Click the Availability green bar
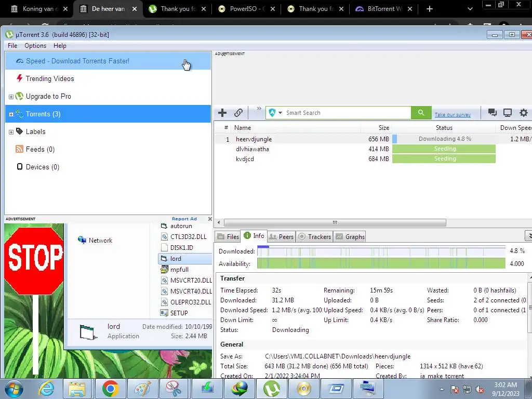 coord(381,263)
